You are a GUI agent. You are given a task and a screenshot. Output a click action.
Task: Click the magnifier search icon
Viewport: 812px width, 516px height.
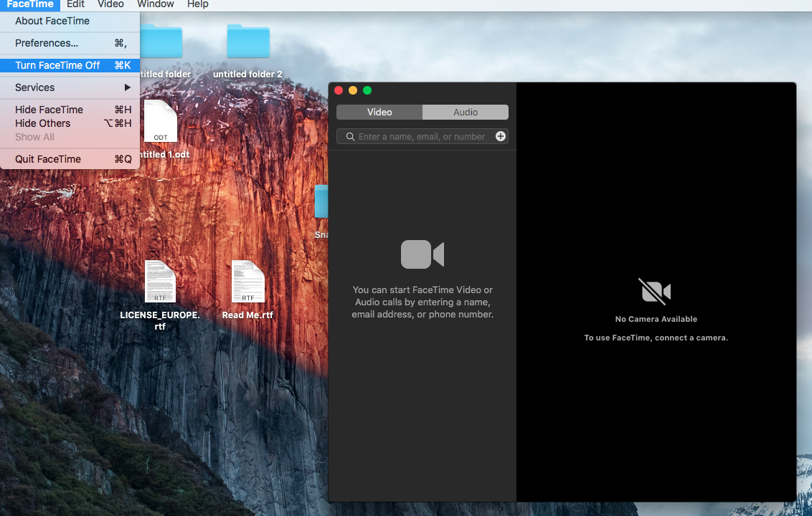pos(351,137)
